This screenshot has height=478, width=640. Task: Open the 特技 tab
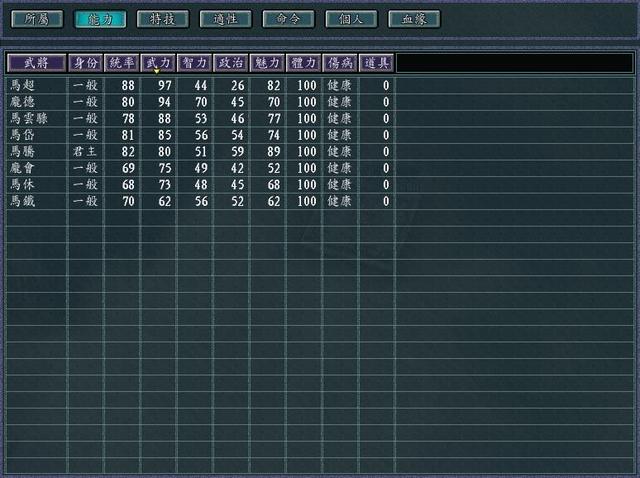coord(163,19)
